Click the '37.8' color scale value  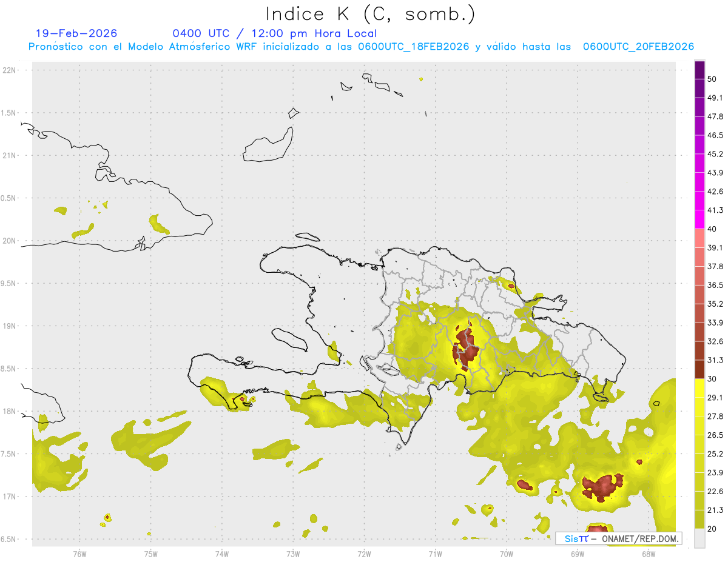pyautogui.click(x=715, y=267)
